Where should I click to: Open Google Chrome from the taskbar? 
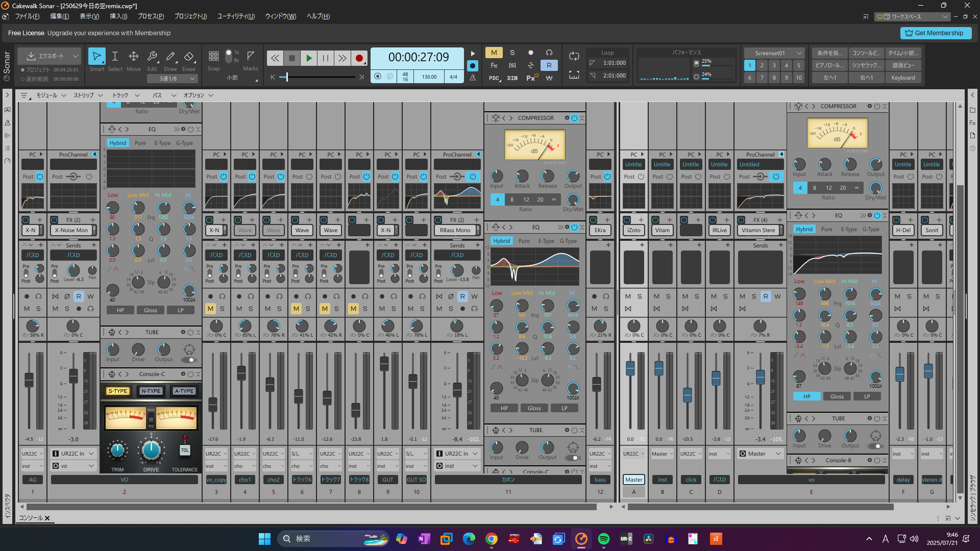491,539
